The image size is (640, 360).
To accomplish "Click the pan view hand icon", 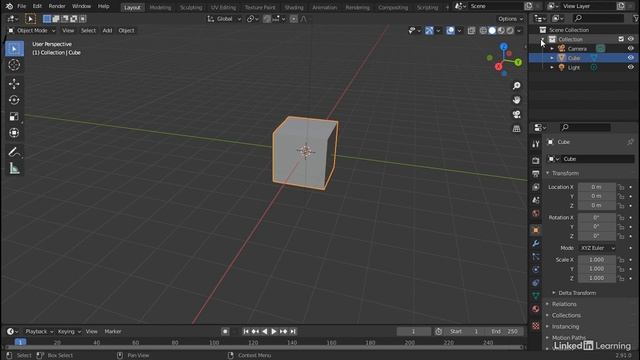I will point(517,100).
